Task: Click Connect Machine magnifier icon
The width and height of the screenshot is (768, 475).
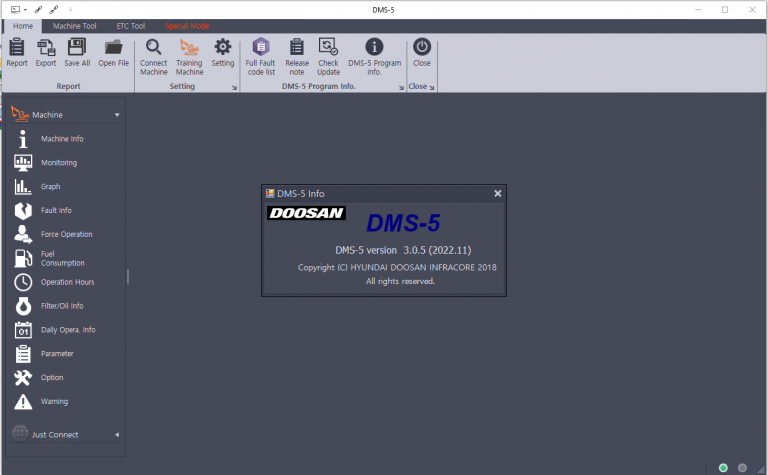Action: [153, 47]
